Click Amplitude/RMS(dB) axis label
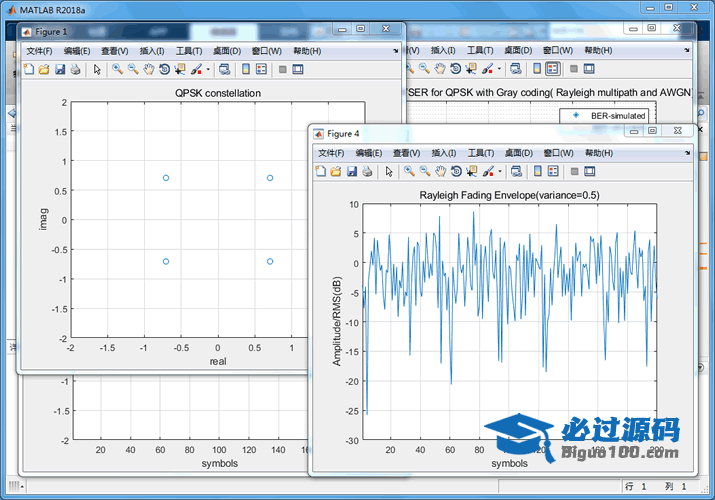The image size is (715, 500). 337,321
